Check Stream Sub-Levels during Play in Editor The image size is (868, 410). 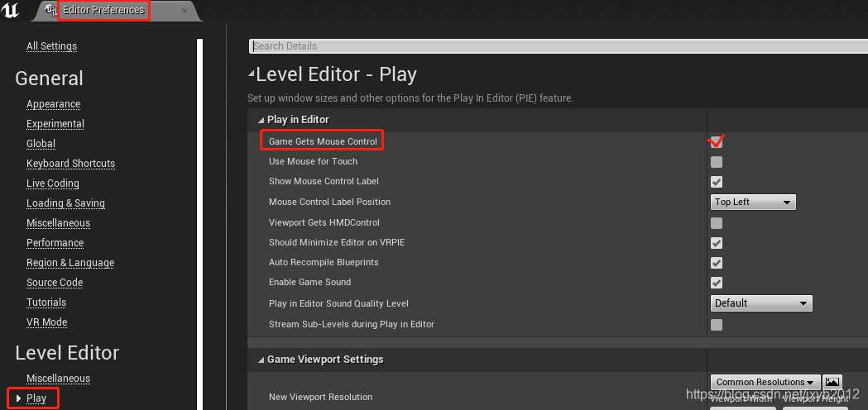pyautogui.click(x=717, y=325)
